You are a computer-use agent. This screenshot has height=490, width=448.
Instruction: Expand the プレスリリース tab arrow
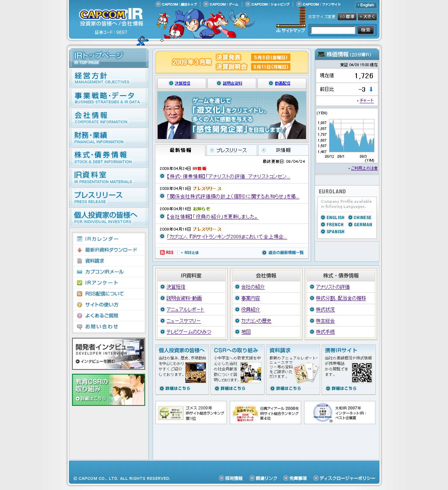coord(212,150)
